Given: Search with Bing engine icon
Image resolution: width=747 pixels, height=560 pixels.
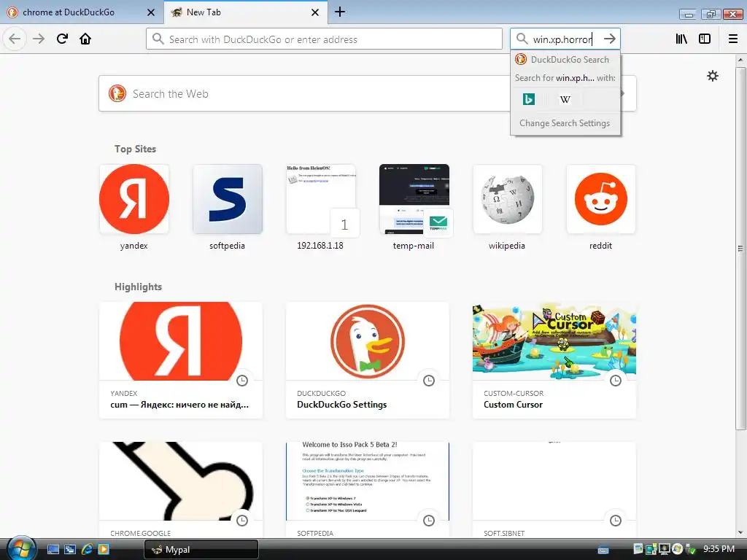Looking at the screenshot, I should pos(528,99).
